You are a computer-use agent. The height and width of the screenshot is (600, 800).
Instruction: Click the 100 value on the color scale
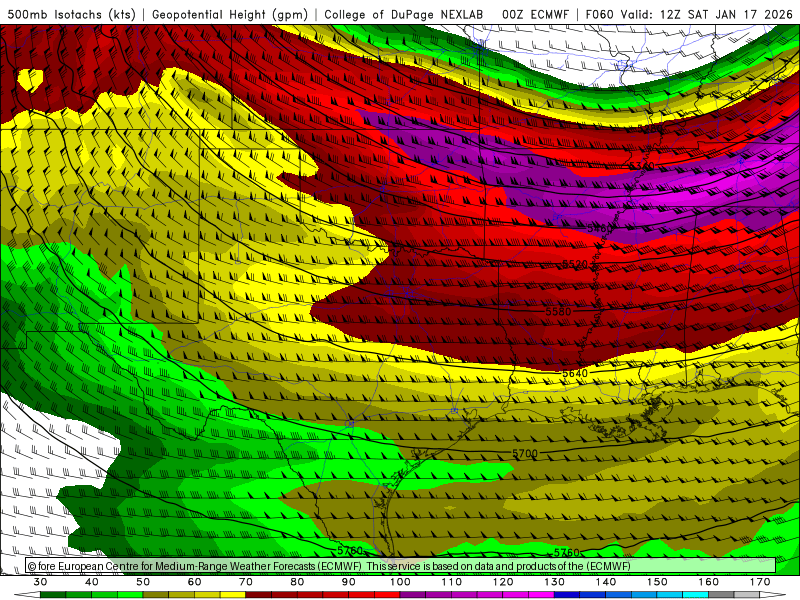tap(400, 582)
